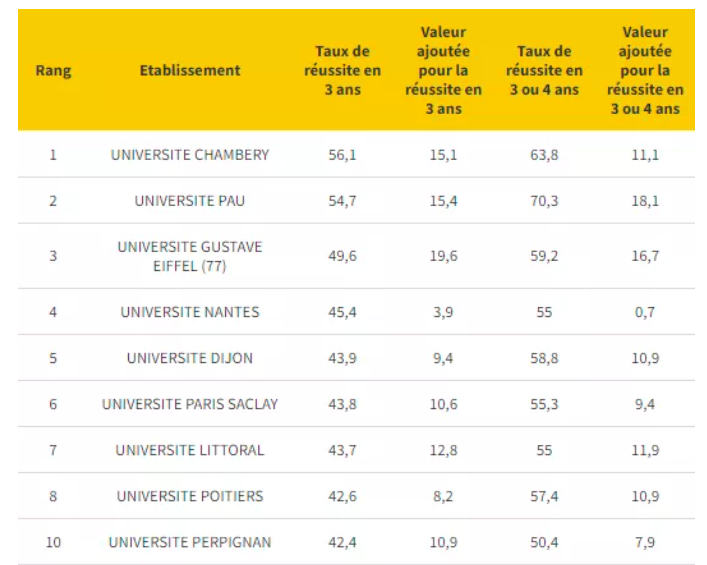Click 'Valeur ajoutée pour la réussite en 3 ans' header
The image size is (707, 565).
pos(443,70)
